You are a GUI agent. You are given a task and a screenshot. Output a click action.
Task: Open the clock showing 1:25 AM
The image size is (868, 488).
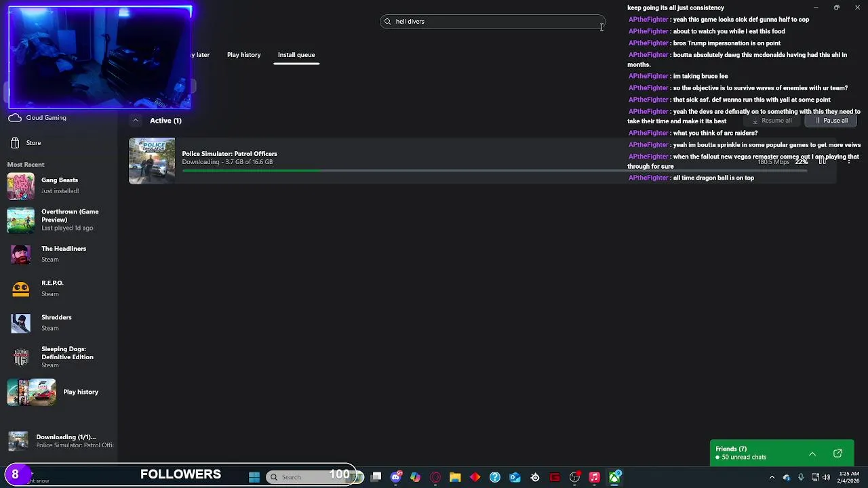tap(849, 477)
